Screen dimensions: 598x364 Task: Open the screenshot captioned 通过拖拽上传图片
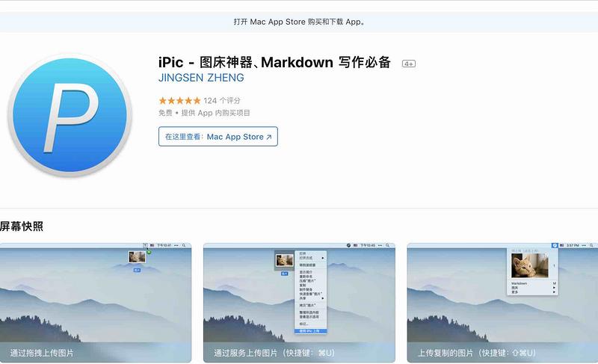coord(96,303)
